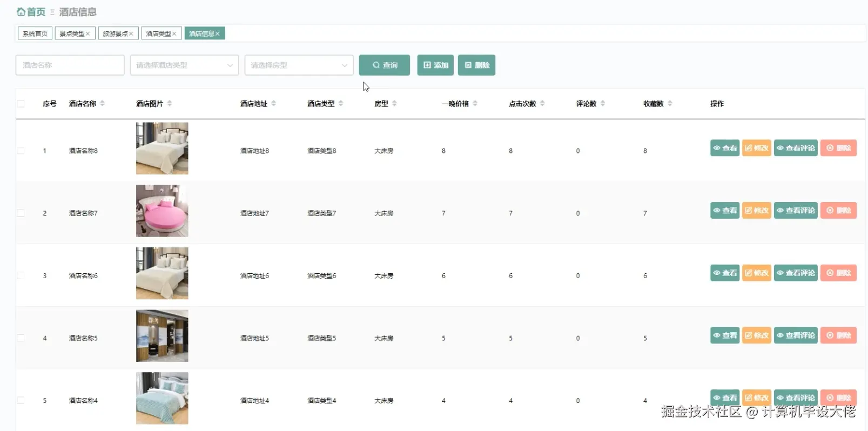This screenshot has width=868, height=431.
Task: Delete the 酒店名称6 record
Action: point(838,273)
